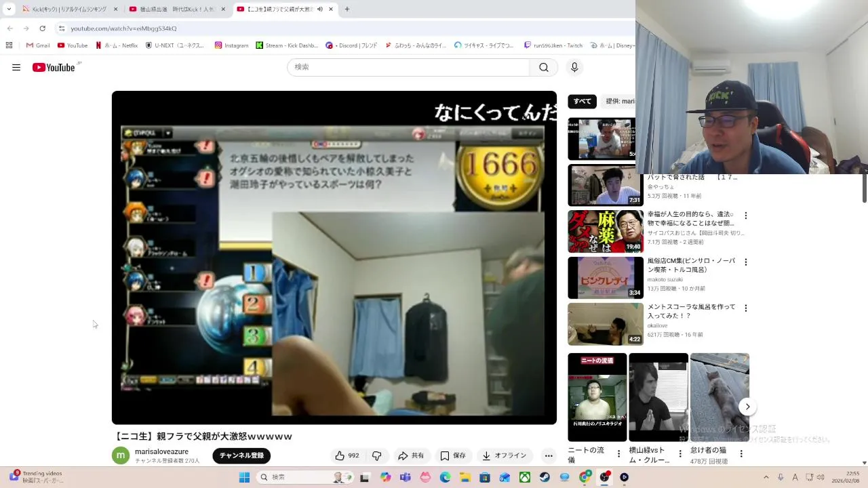
Task: Open options menu for 幸福が人生の目的 video
Action: (746, 216)
